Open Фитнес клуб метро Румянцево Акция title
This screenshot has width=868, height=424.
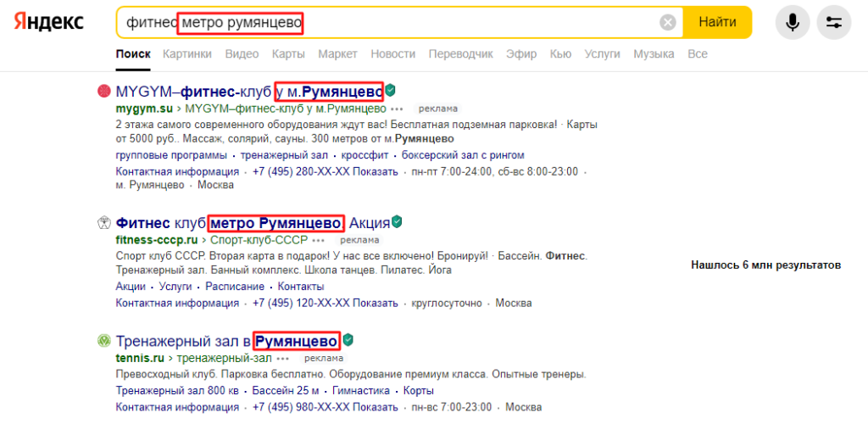point(253,223)
